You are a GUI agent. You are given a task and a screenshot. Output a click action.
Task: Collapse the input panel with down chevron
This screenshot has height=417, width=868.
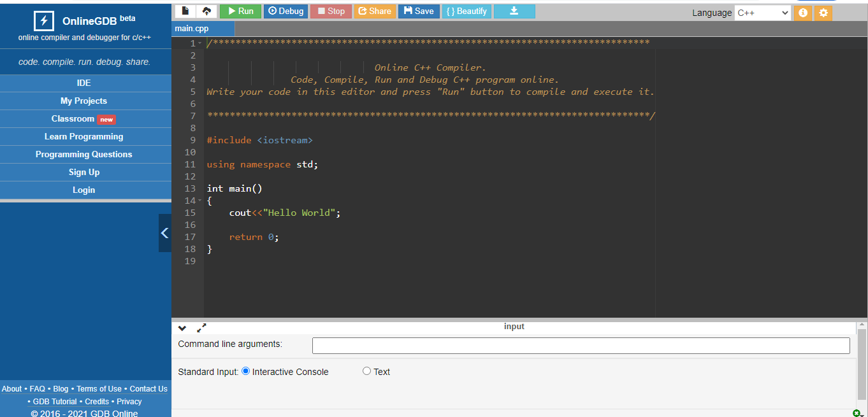182,329
